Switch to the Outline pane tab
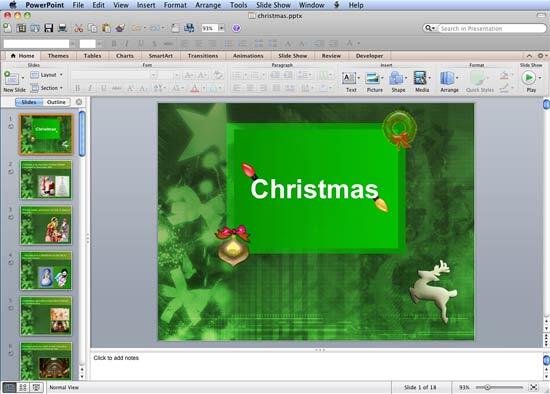 point(56,102)
